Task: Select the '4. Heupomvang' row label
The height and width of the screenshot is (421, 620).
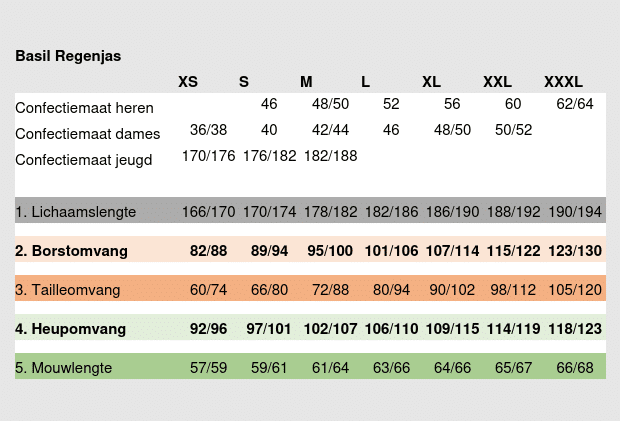Action: (x=68, y=328)
